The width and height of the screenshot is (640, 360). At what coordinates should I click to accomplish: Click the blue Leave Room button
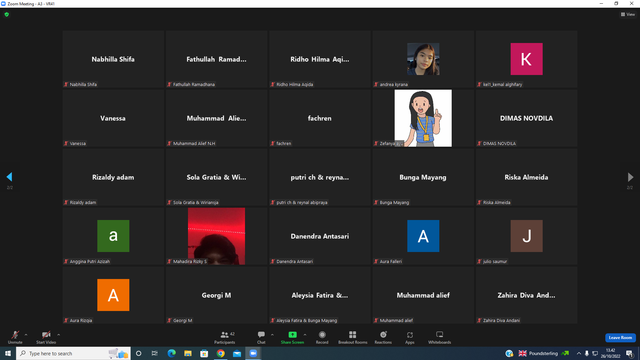tap(620, 338)
